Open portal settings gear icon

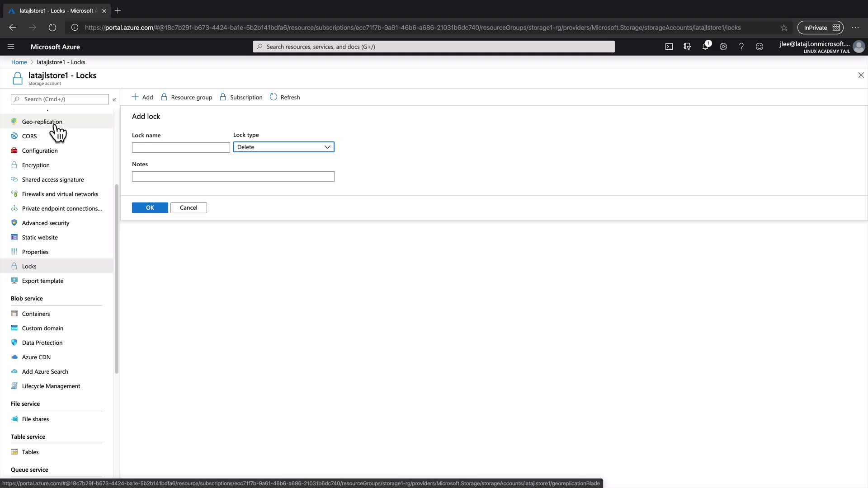coord(723,47)
